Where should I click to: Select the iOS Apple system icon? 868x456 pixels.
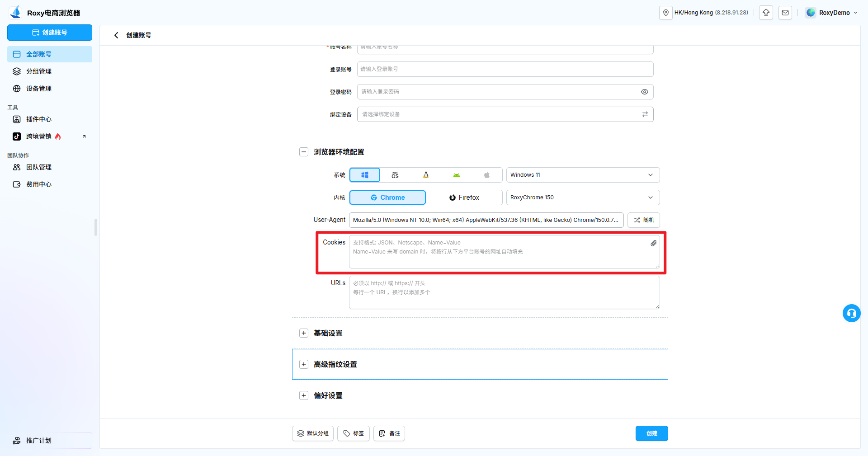tap(487, 175)
